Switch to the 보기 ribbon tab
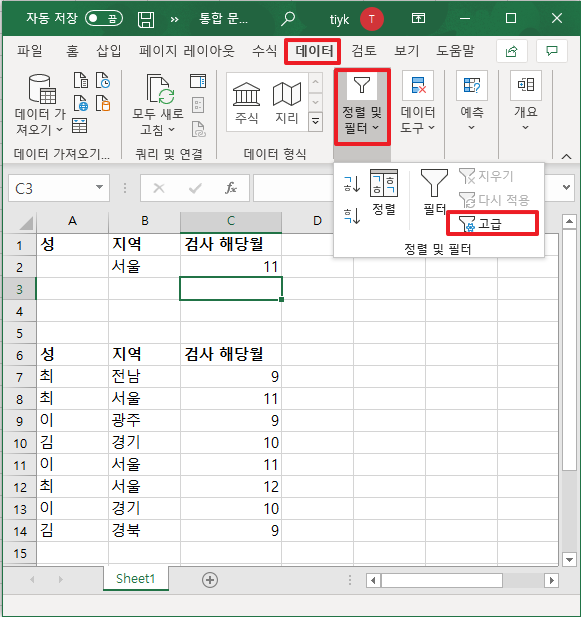This screenshot has height=617, width=581. pyautogui.click(x=407, y=51)
